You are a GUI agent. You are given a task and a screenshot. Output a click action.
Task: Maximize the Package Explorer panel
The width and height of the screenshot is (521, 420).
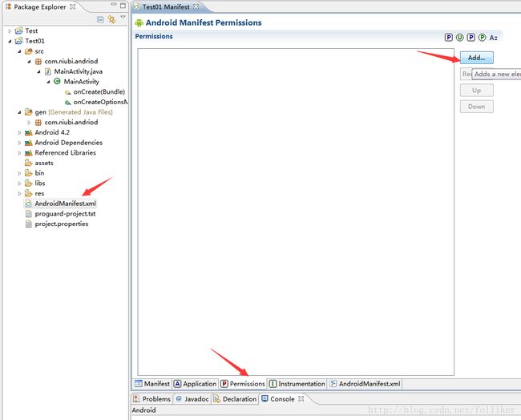123,6
